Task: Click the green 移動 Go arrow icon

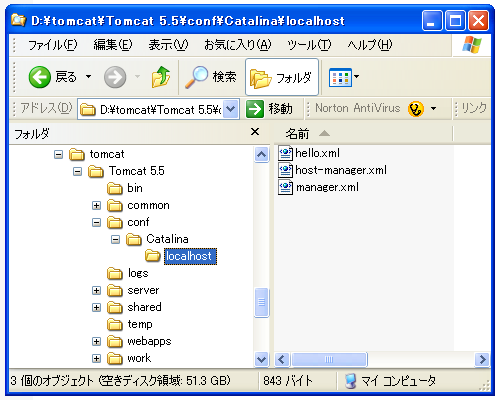Action: (255, 109)
